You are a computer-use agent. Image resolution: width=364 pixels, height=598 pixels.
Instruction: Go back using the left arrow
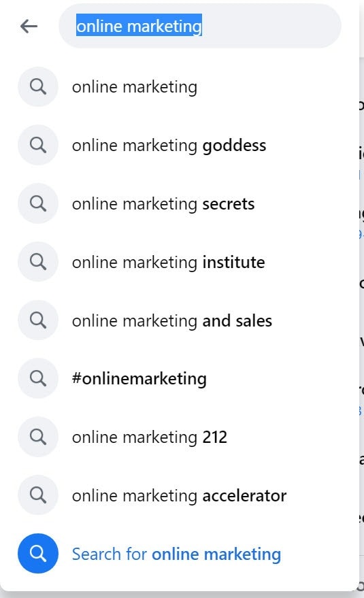pos(29,27)
